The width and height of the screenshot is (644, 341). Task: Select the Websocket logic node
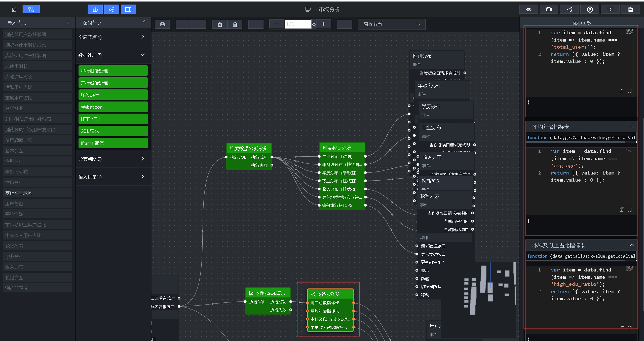113,107
